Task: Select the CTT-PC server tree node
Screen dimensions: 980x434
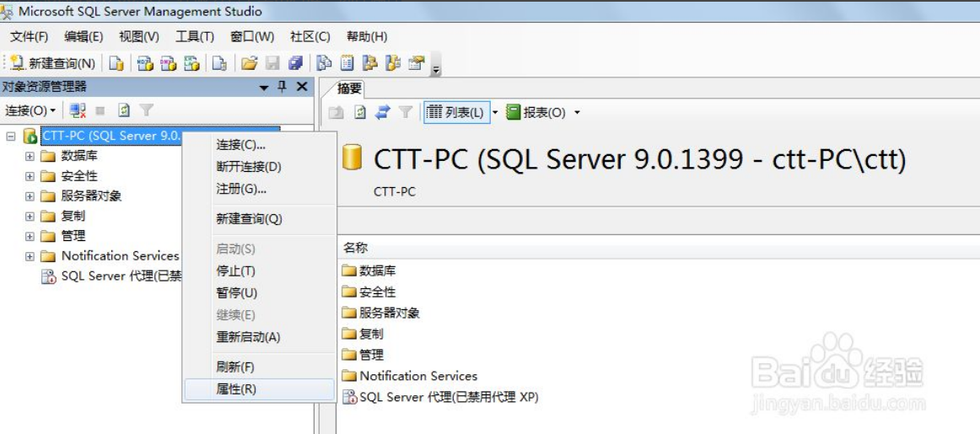Action: (111, 136)
